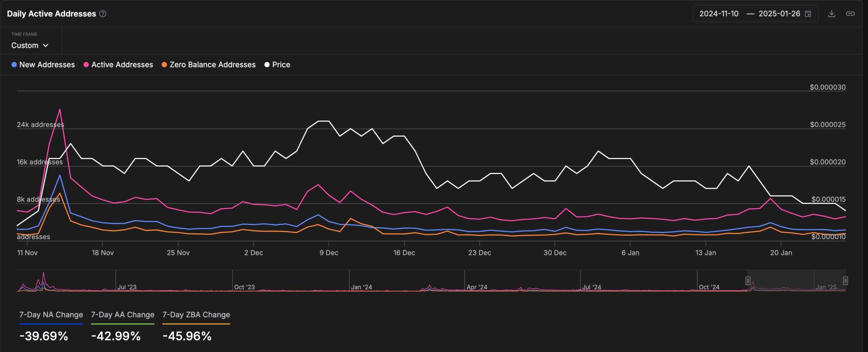Viewport: 868px width, 352px height.
Task: Click the $0.000010 price axis label
Action: tap(828, 236)
